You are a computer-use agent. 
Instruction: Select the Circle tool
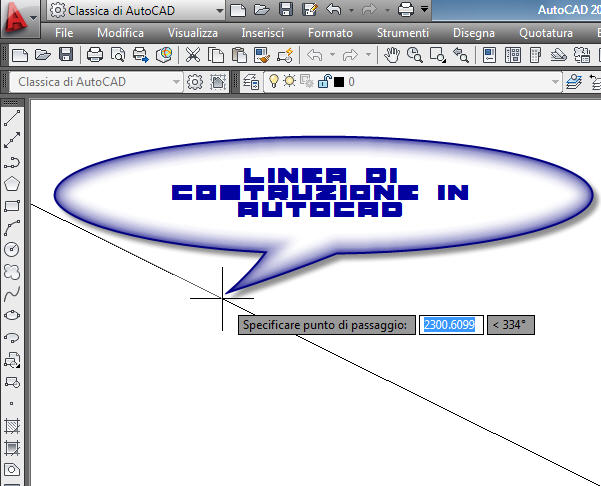tap(12, 250)
